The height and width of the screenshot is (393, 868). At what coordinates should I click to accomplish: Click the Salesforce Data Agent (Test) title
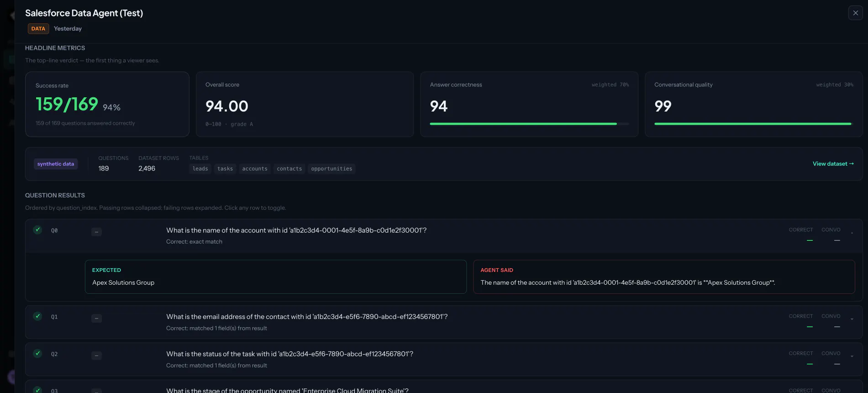click(84, 13)
